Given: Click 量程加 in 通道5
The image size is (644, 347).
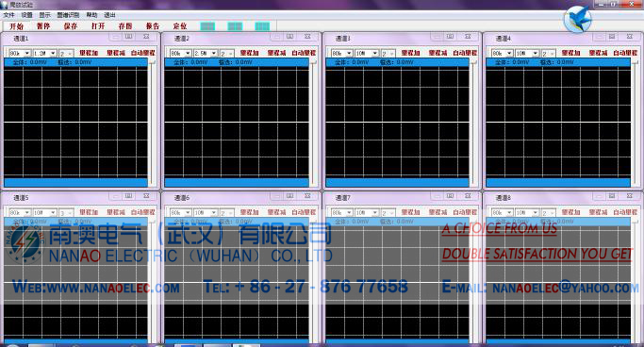Looking at the screenshot, I should pos(89,212).
